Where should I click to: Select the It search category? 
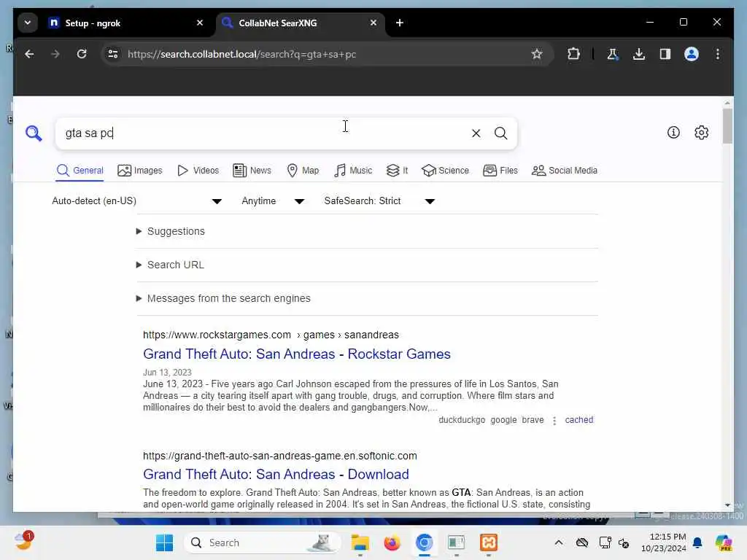[x=397, y=171]
